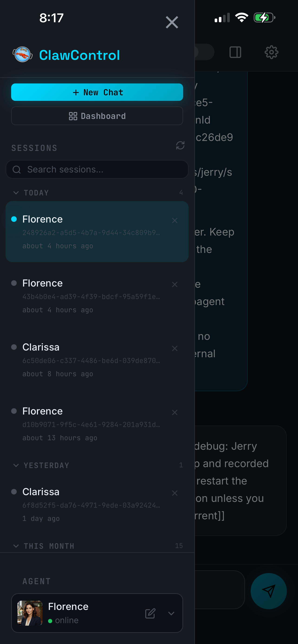The height and width of the screenshot is (644, 298).
Task: Open the Dashboard panel
Action: tap(97, 116)
